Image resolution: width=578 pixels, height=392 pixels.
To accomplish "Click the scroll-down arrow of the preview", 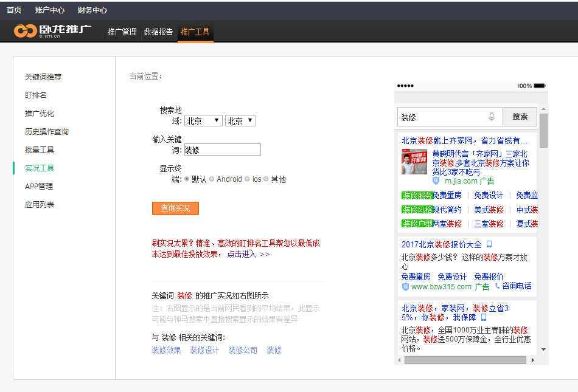I will coord(543,349).
